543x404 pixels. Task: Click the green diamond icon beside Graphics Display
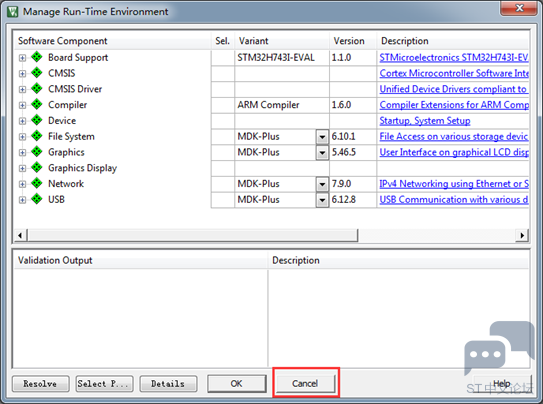point(37,167)
